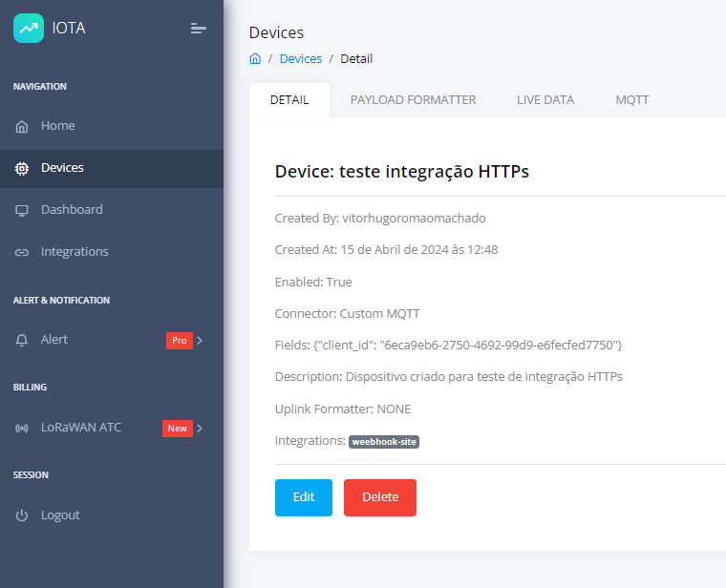The height and width of the screenshot is (588, 726).
Task: Click the Dashboard monitor icon
Action: [x=22, y=210]
